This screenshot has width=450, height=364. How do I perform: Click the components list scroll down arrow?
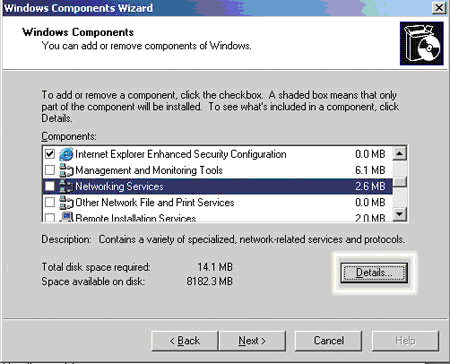[x=400, y=214]
